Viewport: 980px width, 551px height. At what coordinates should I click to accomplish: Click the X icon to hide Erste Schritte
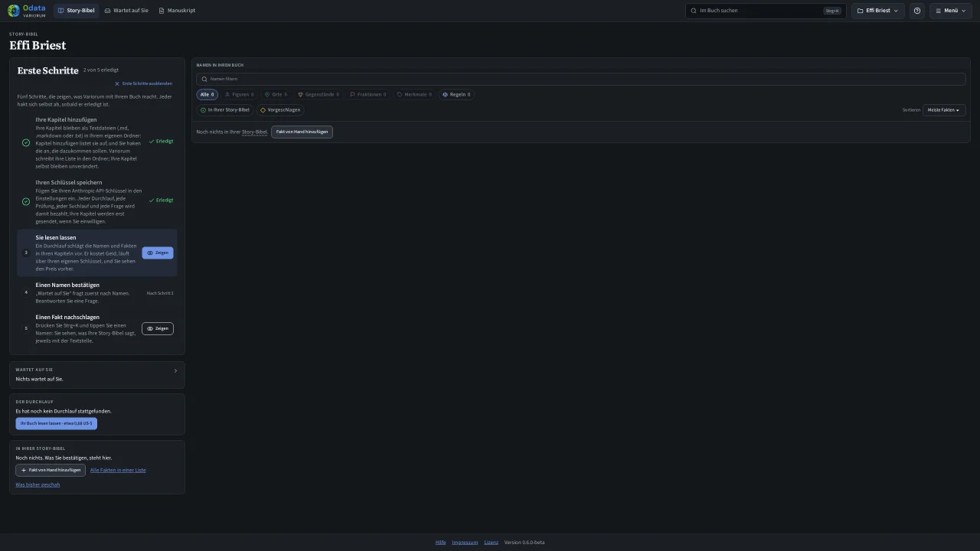[117, 83]
